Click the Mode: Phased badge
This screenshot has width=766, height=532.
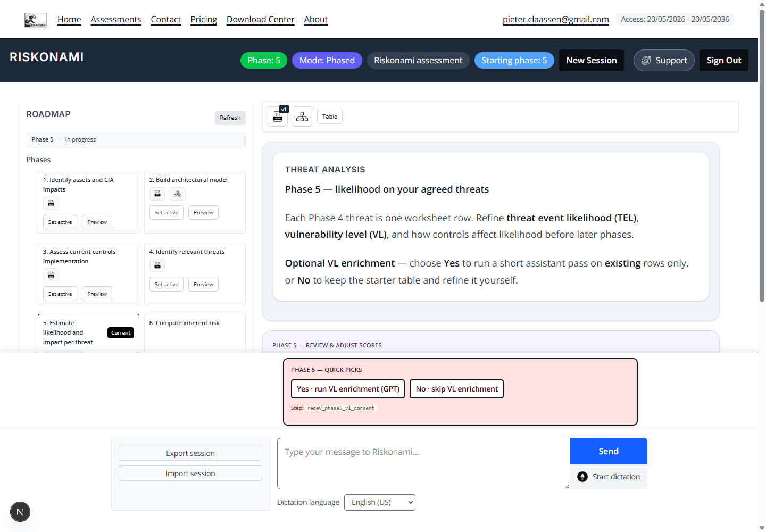coord(327,61)
